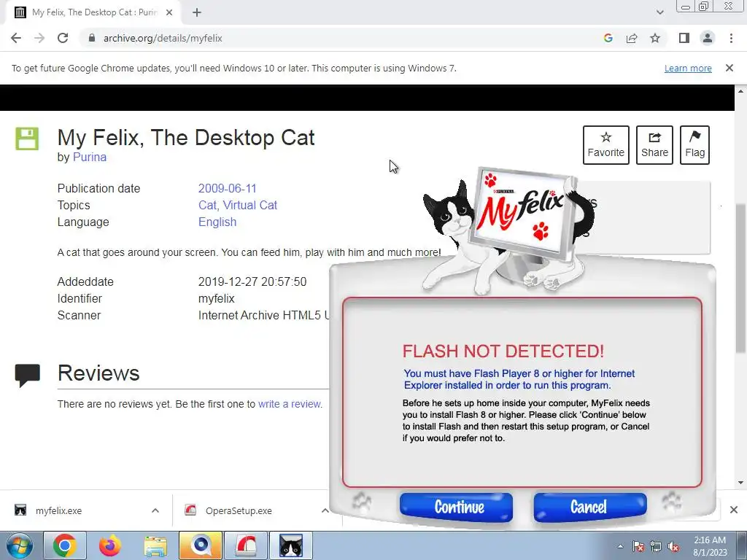Image resolution: width=747 pixels, height=560 pixels.
Task: Expand options for OperaSetup.exe download
Action: point(325,510)
